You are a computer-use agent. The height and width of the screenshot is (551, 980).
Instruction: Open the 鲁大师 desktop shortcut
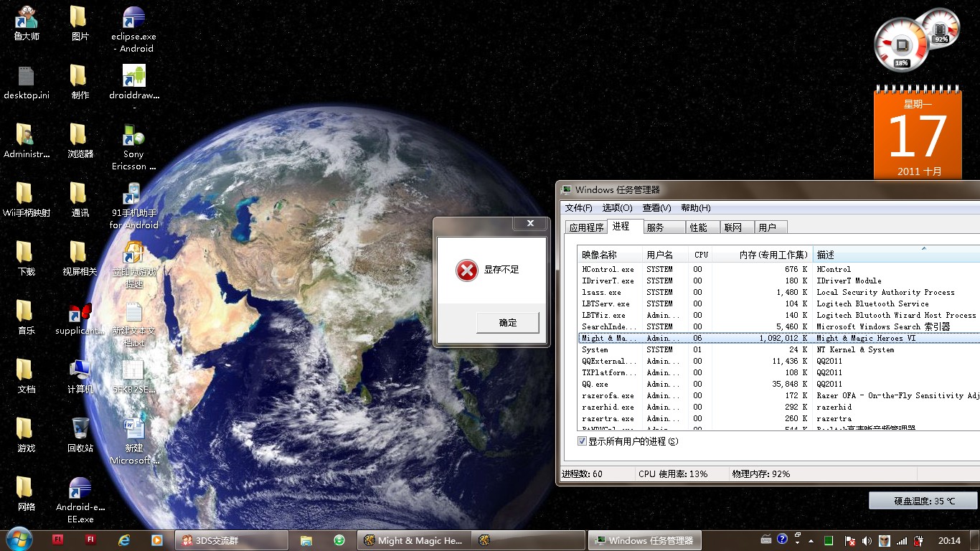click(x=27, y=19)
